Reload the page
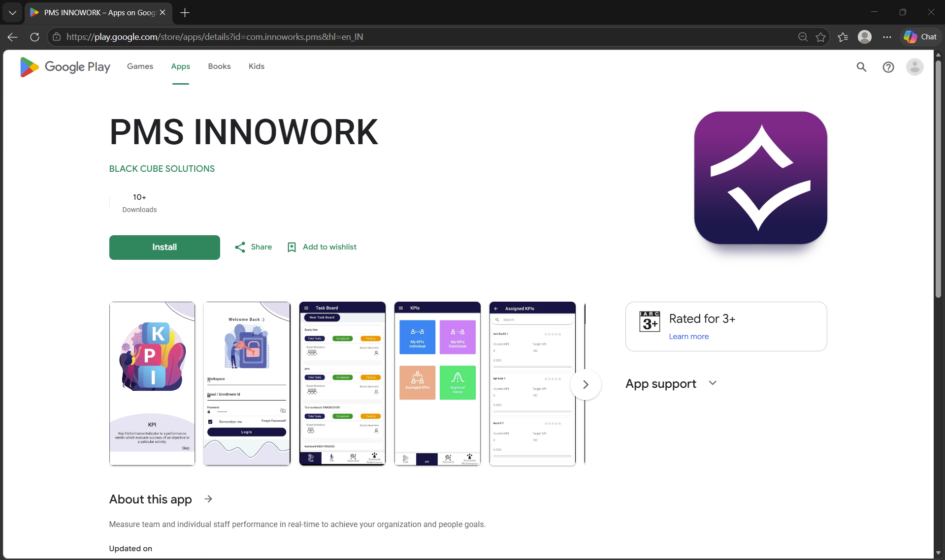 tap(34, 37)
